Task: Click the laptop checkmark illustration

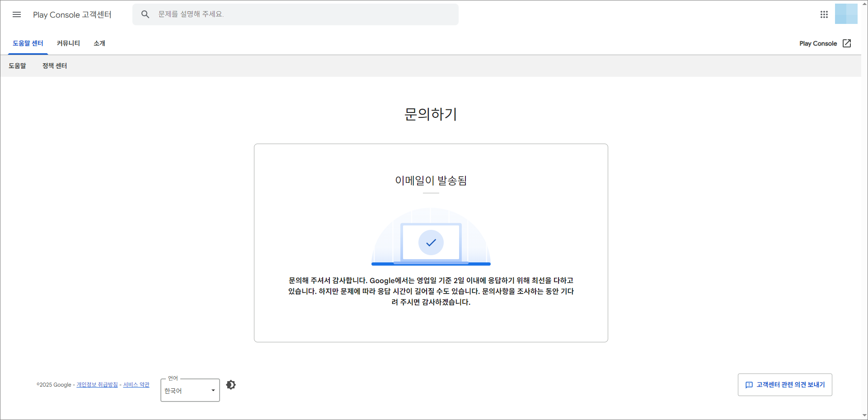Action: click(431, 237)
